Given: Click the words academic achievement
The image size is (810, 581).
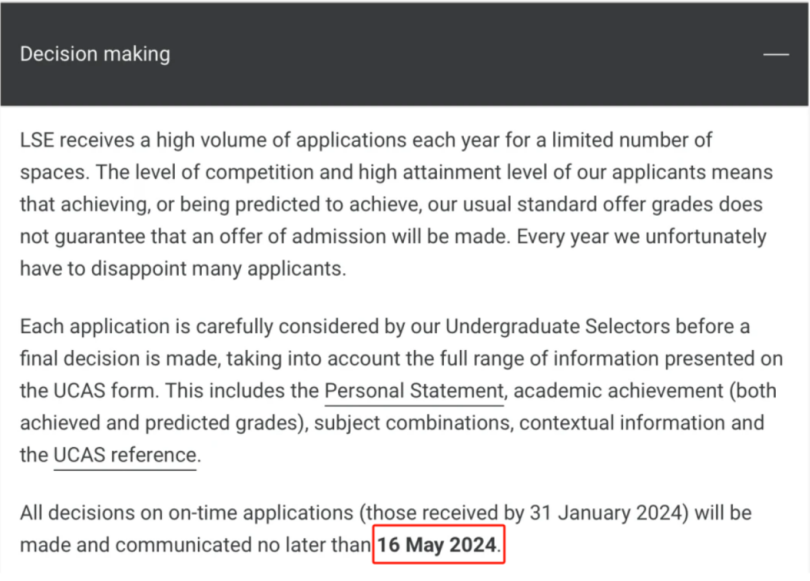Looking at the screenshot, I should (x=618, y=391).
